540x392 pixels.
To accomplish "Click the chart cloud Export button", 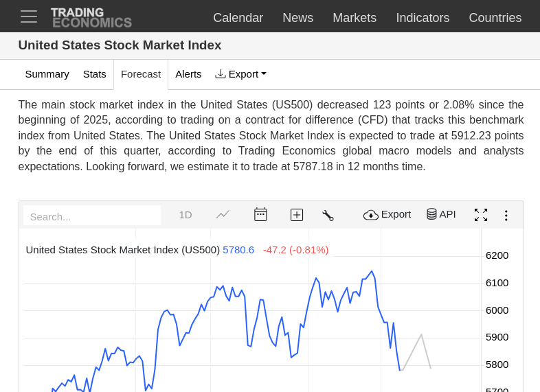I will tap(387, 214).
